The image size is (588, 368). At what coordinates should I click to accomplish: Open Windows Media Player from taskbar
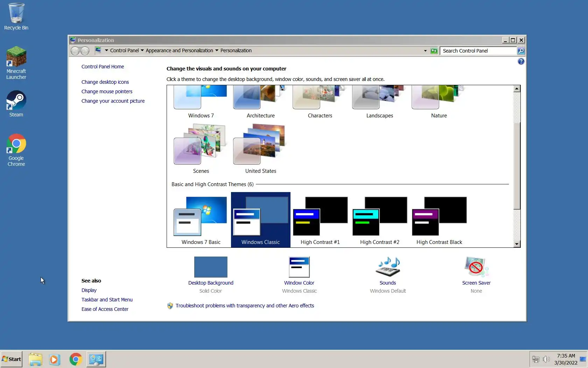click(55, 359)
